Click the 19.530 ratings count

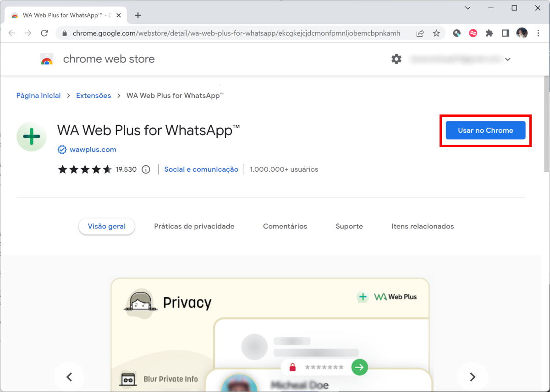(x=126, y=169)
